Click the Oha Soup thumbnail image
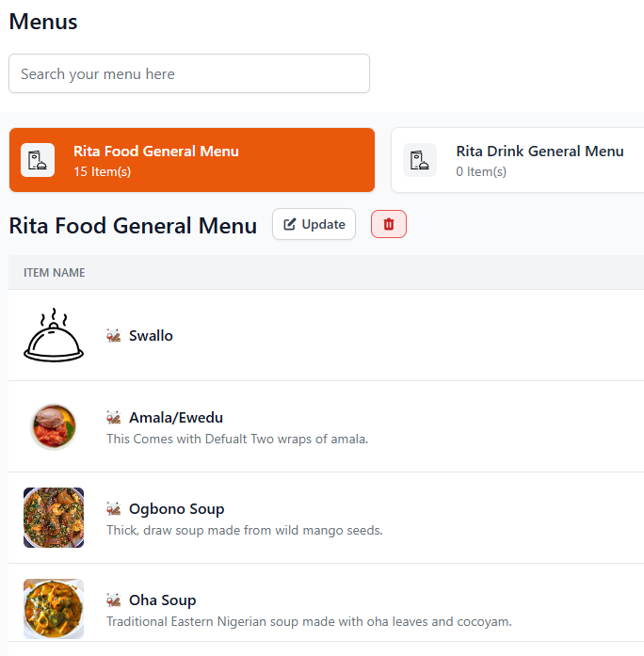This screenshot has width=644, height=656. coord(54,609)
